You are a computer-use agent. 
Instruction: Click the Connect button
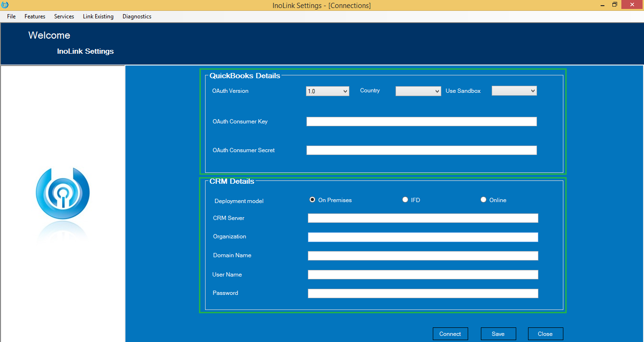click(450, 334)
